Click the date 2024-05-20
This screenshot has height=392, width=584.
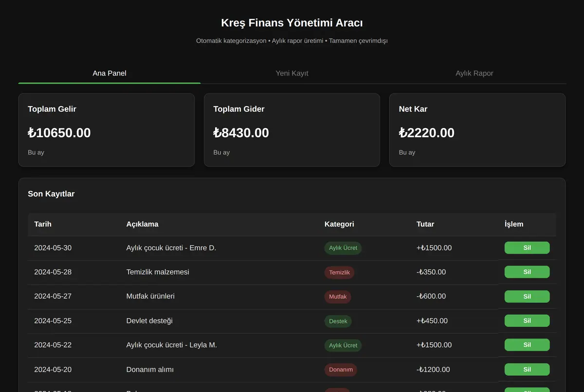53,369
